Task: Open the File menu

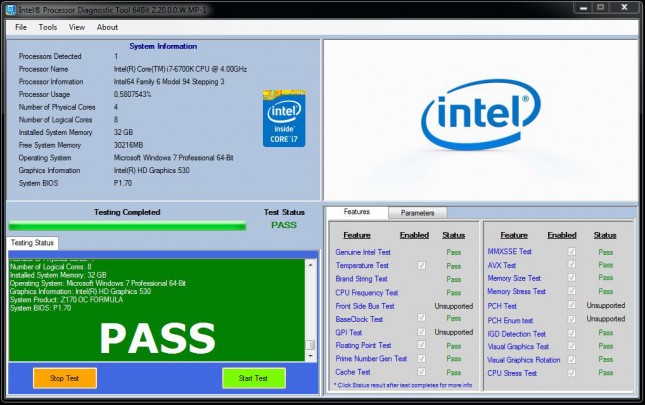Action: click(21, 27)
